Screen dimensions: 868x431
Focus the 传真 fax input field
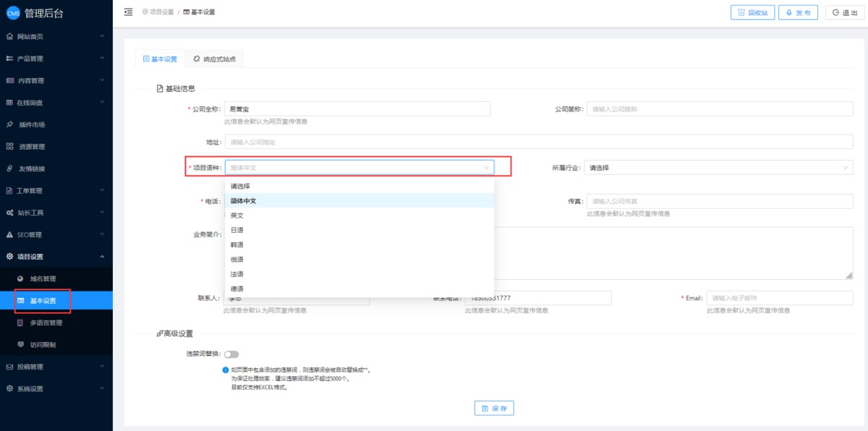click(720, 201)
